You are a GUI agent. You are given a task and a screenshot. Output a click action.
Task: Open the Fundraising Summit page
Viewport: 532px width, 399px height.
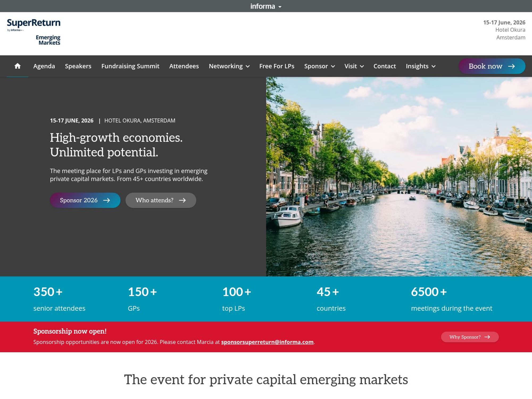tap(130, 66)
